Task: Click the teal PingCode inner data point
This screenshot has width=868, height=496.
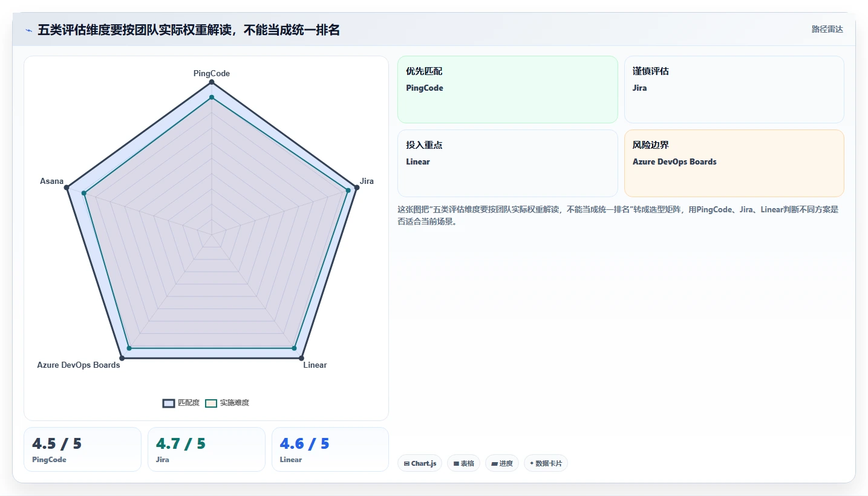Action: pos(212,97)
